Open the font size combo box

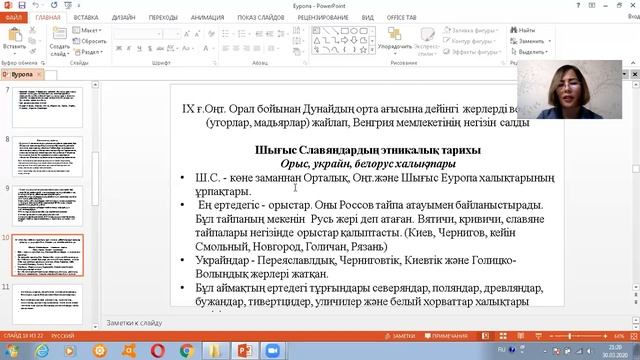pos(172,34)
